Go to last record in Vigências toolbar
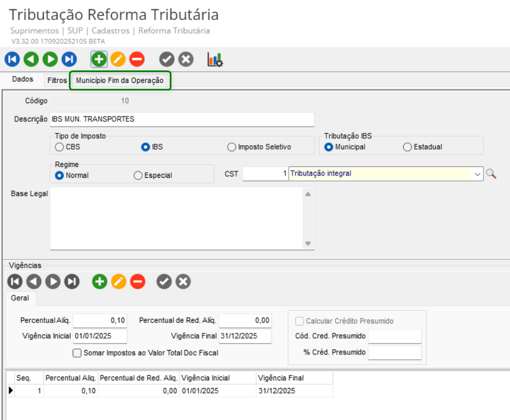Screen dimensions: 510x420 click(x=72, y=282)
